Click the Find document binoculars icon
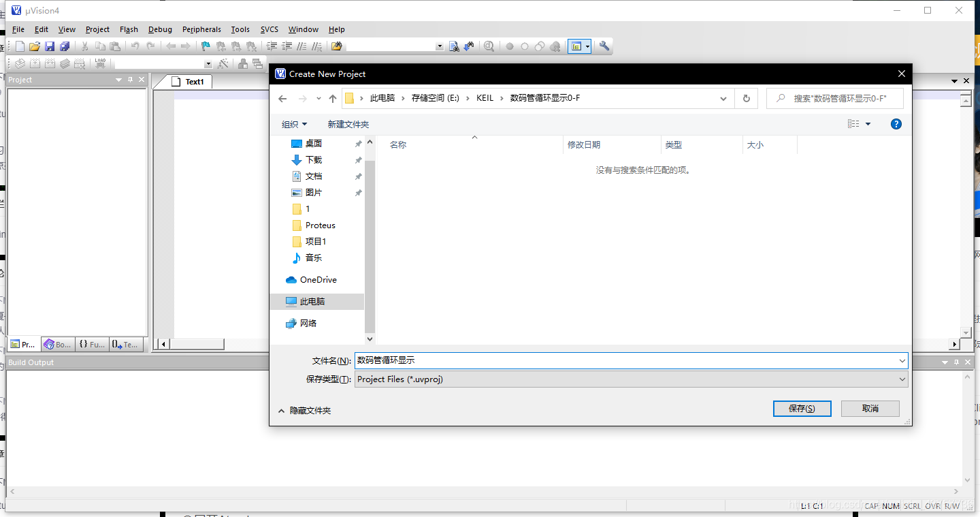 453,46
